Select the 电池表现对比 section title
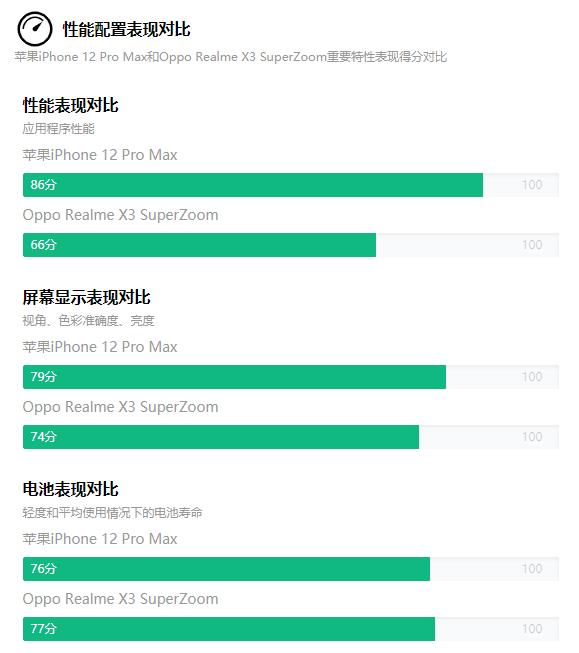Screen dimensions: 579x653 [x=70, y=489]
